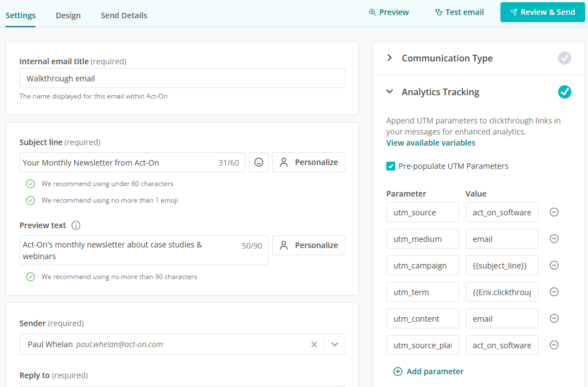
Task: Remove the utm_campaign parameter row
Action: [x=554, y=265]
